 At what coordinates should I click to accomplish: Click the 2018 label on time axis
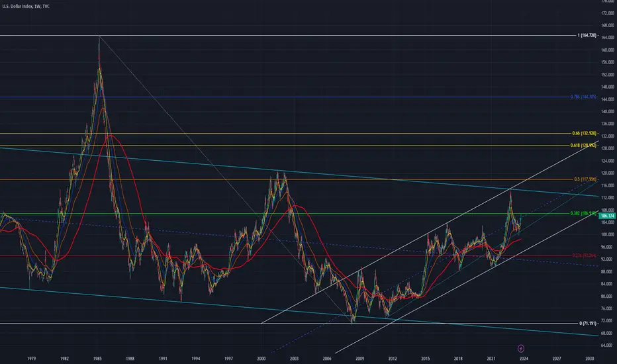pos(458,359)
